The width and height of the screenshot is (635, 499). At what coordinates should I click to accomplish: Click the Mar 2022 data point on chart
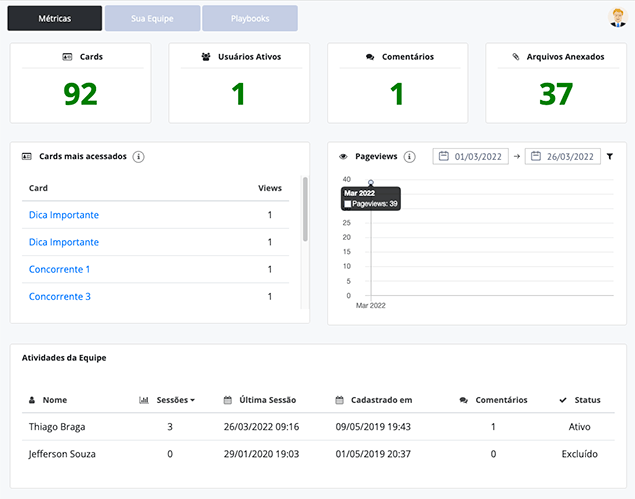click(371, 182)
